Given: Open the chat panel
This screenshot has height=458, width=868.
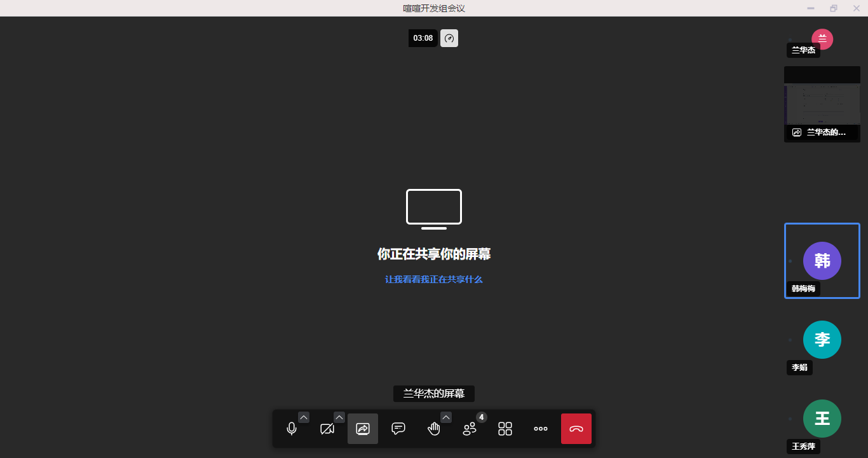Looking at the screenshot, I should click(x=398, y=429).
